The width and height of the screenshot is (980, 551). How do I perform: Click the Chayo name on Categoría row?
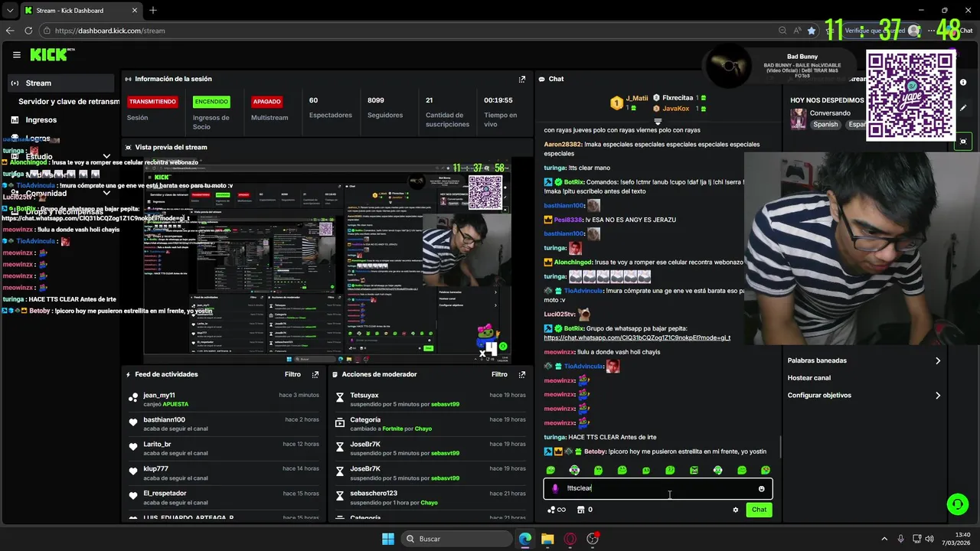coord(423,429)
